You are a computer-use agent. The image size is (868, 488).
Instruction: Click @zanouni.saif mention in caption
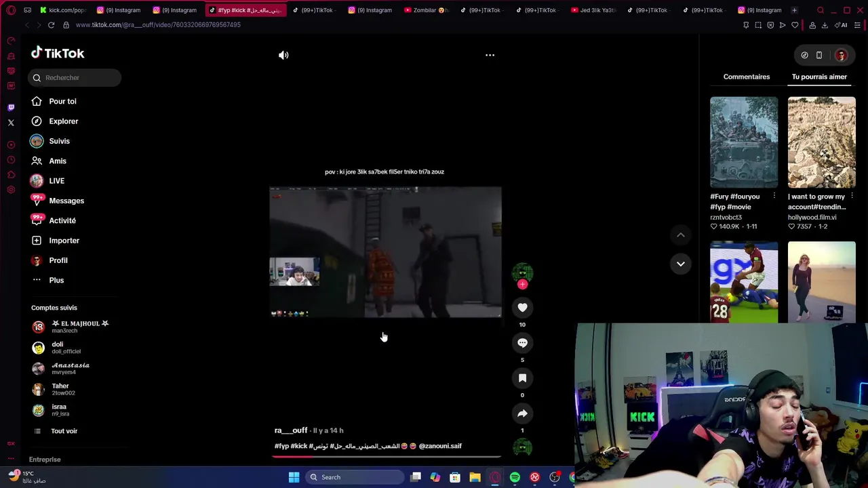(x=440, y=446)
